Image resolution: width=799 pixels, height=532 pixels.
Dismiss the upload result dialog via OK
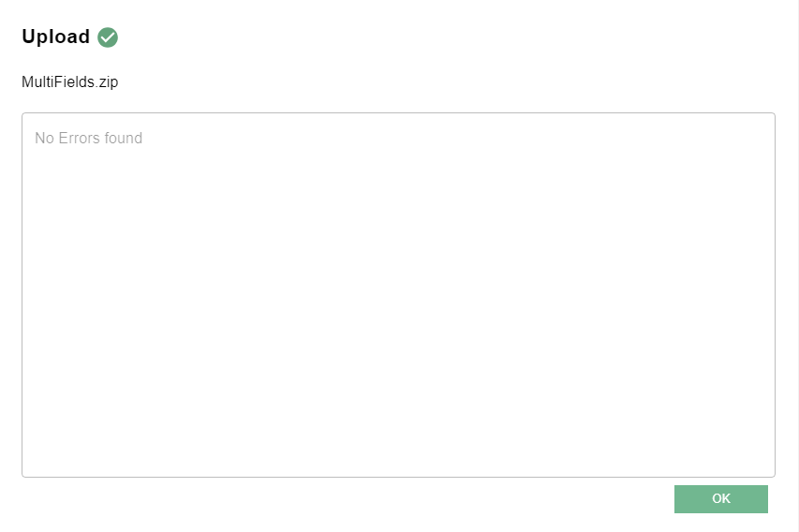(720, 499)
